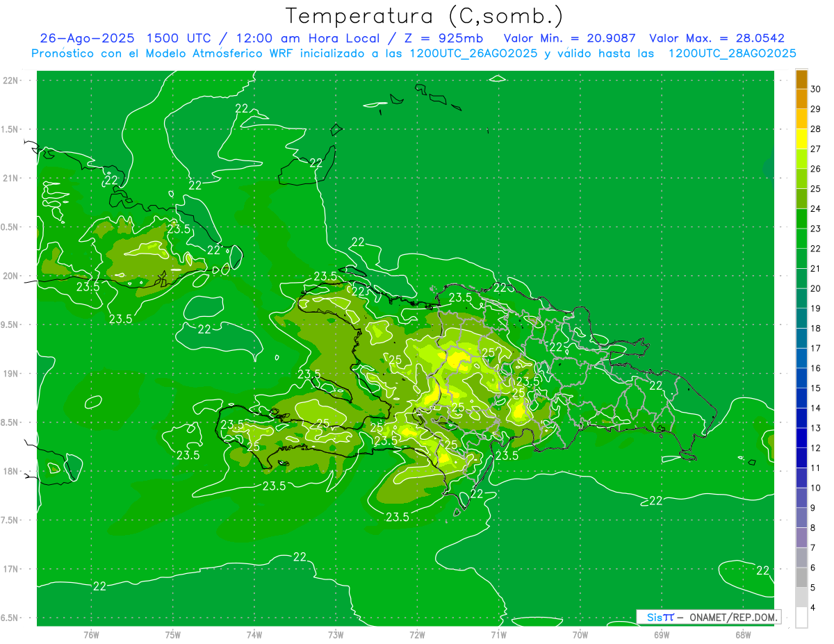Click the '20N' latitude axis label

coord(10,276)
